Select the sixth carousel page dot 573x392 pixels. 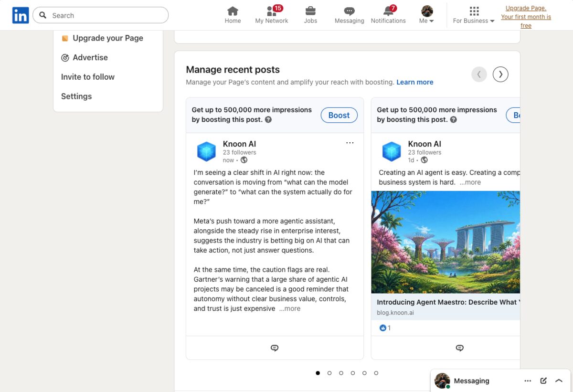376,373
